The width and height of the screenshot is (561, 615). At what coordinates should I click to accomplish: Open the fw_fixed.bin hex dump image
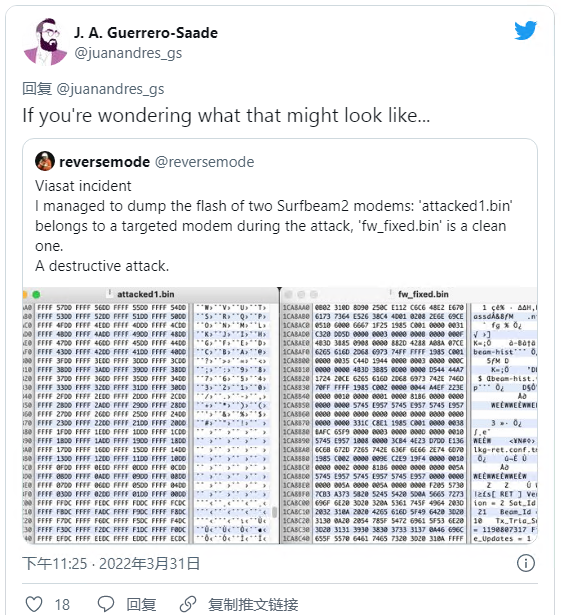click(409, 415)
